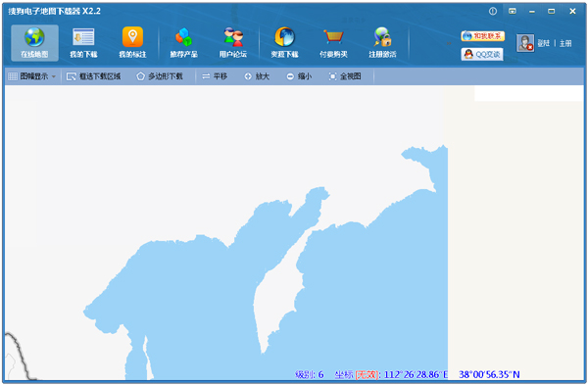
Task: Click the QQ交谈 chat button
Action: tap(482, 54)
